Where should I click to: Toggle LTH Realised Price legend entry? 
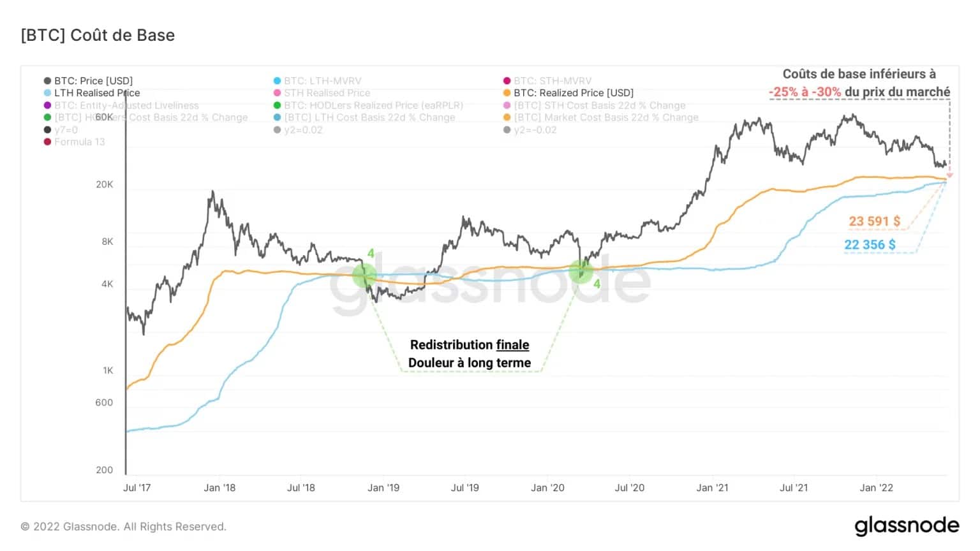(92, 93)
